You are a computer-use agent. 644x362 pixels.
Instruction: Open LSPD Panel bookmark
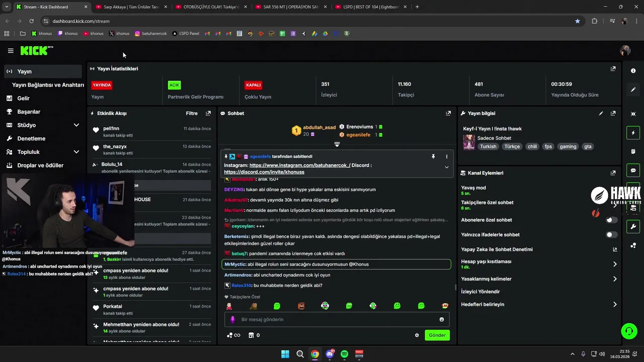click(x=186, y=34)
